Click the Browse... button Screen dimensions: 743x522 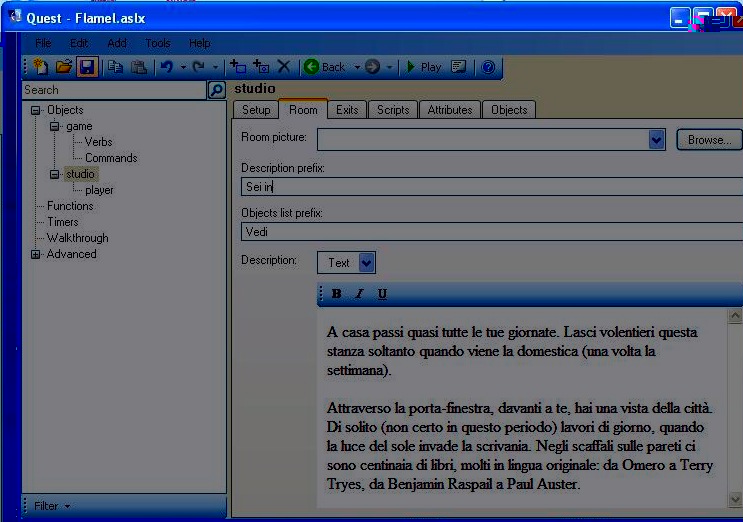click(709, 140)
